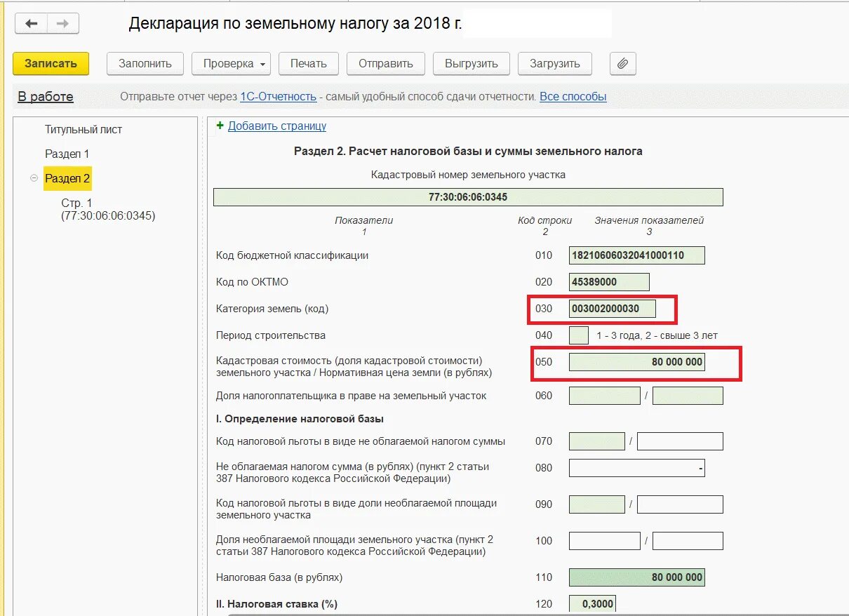The image size is (849, 616).
Task: Save the report with Записать
Action: 51,64
